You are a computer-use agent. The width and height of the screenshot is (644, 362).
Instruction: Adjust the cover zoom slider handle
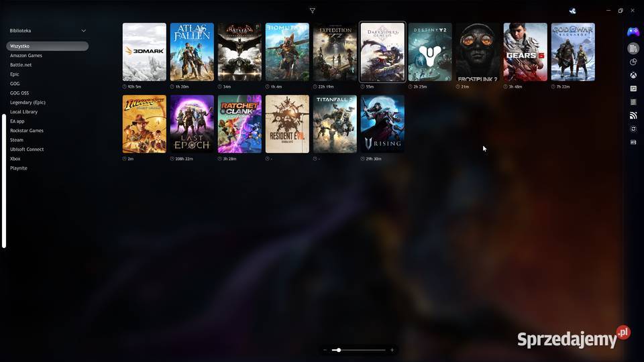339,350
